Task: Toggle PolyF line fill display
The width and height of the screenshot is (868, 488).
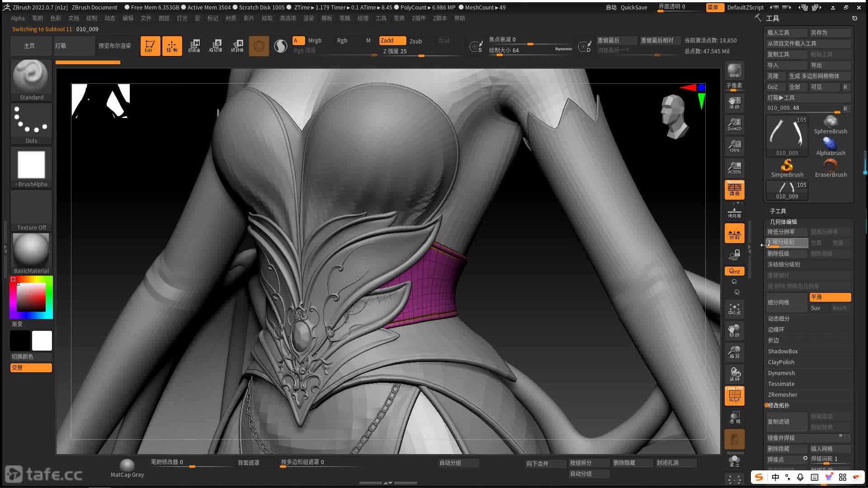Action: click(x=734, y=396)
